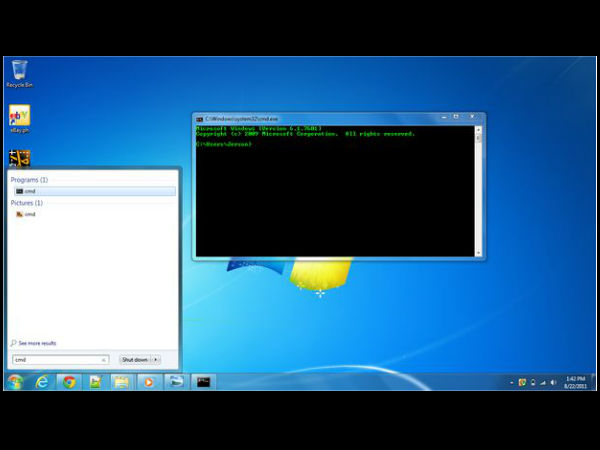
Task: Check the battery power tray icon
Action: click(533, 382)
